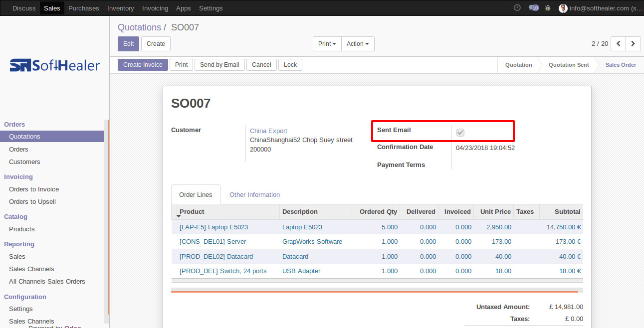Screen dimensions: 644x328
Task: Open Sales report in Reporting
Action: (17, 256)
